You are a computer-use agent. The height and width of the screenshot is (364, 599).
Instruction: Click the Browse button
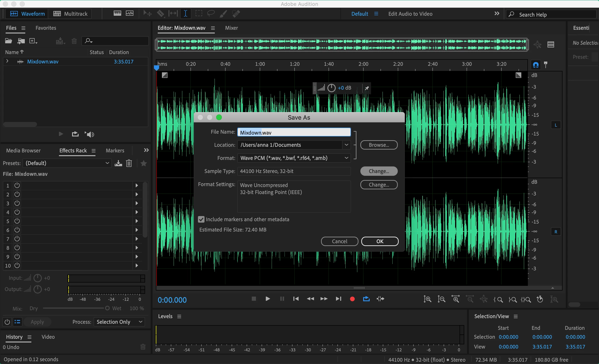pos(379,145)
